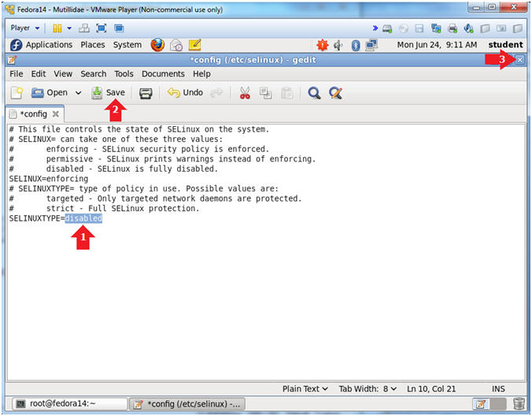532x416 pixels.
Task: Click the mail clock launcher in panel
Action: coord(176,45)
